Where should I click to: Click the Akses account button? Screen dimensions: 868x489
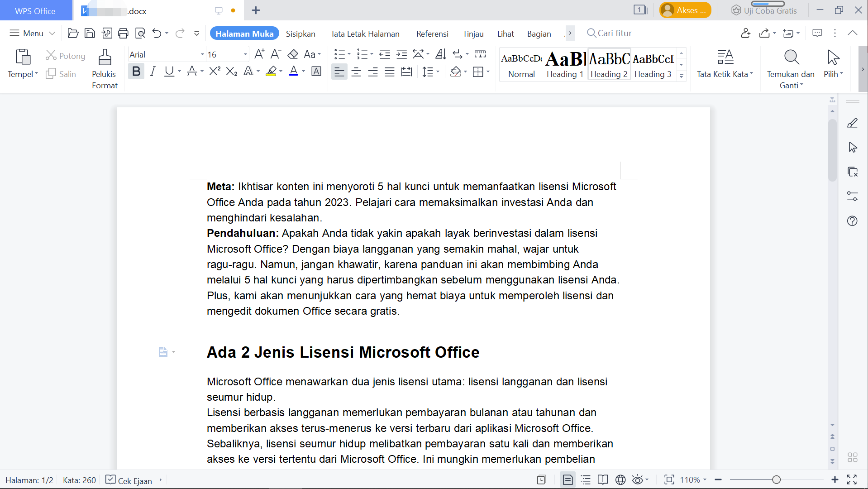pyautogui.click(x=685, y=10)
